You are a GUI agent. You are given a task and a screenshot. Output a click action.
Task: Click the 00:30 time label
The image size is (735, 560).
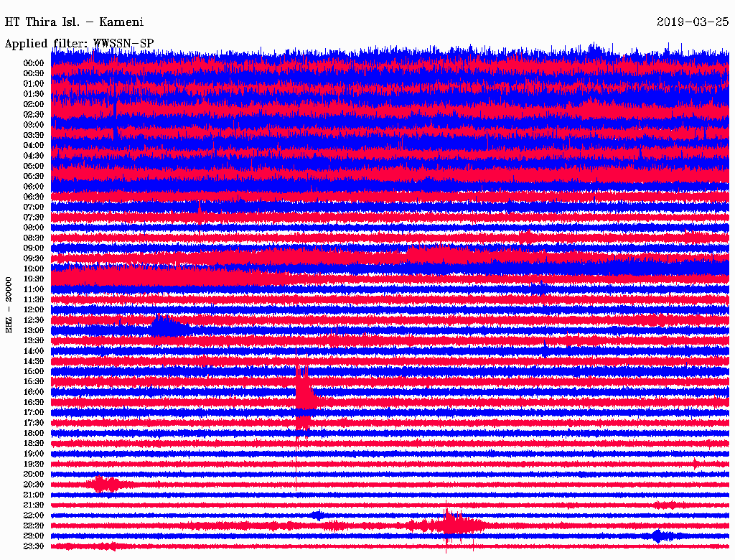34,74
